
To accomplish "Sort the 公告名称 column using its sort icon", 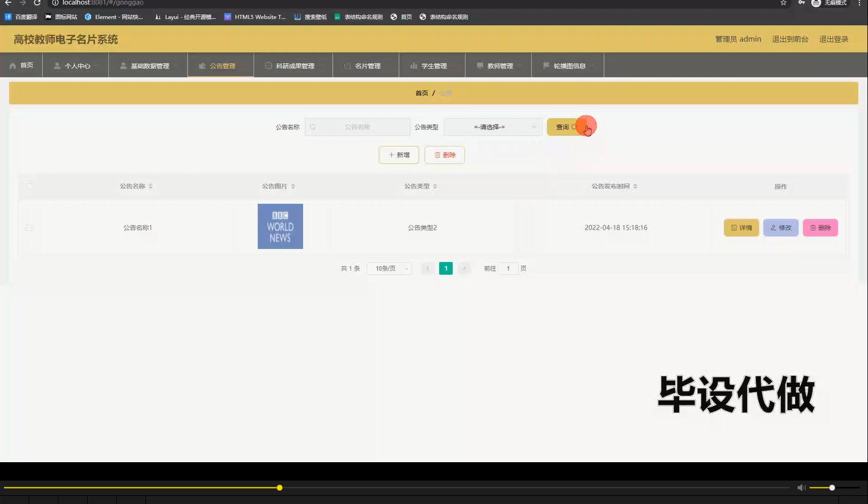I will click(x=150, y=186).
